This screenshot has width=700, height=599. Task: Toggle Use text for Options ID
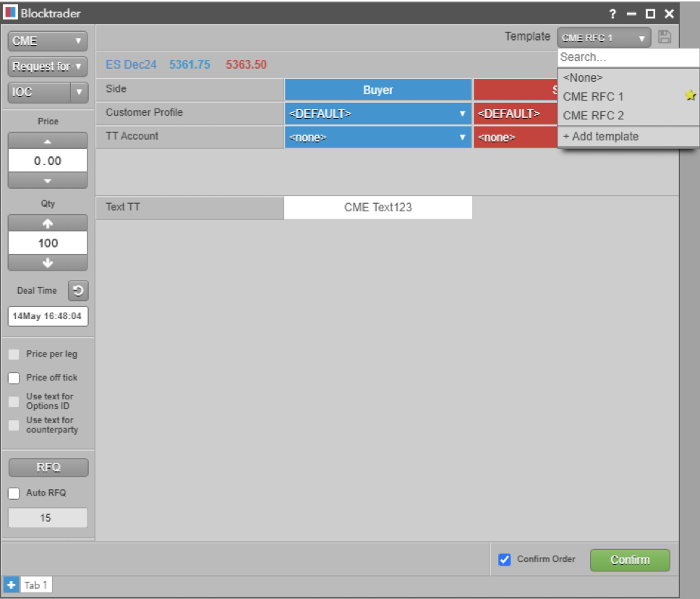(14, 402)
